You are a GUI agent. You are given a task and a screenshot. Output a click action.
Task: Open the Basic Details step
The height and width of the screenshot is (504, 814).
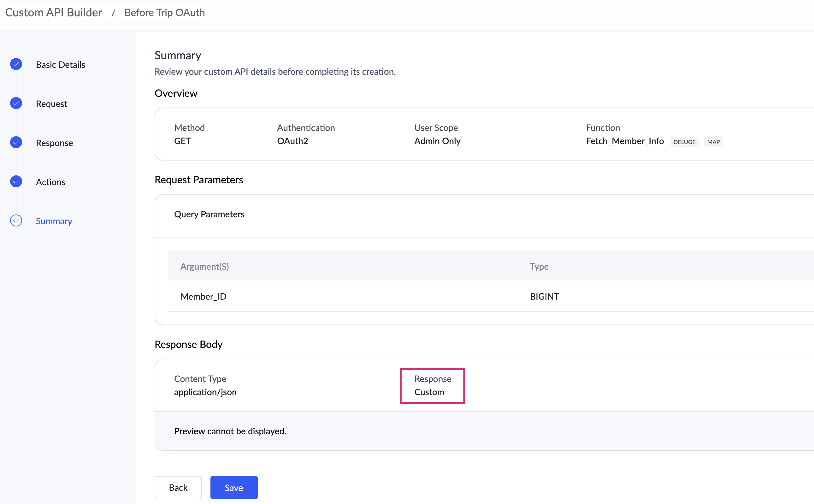tap(60, 64)
